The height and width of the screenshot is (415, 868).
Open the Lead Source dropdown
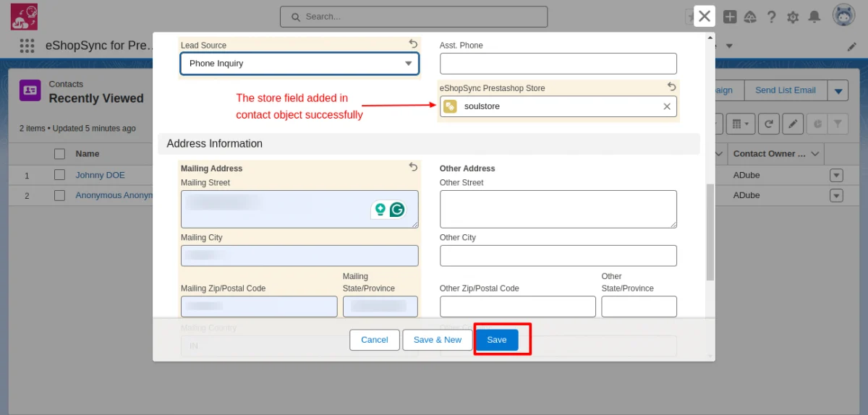299,64
